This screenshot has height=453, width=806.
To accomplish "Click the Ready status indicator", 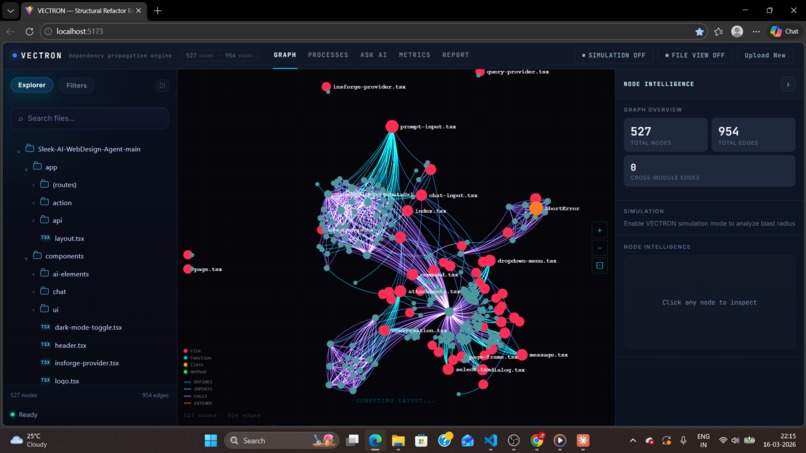I will click(24, 414).
